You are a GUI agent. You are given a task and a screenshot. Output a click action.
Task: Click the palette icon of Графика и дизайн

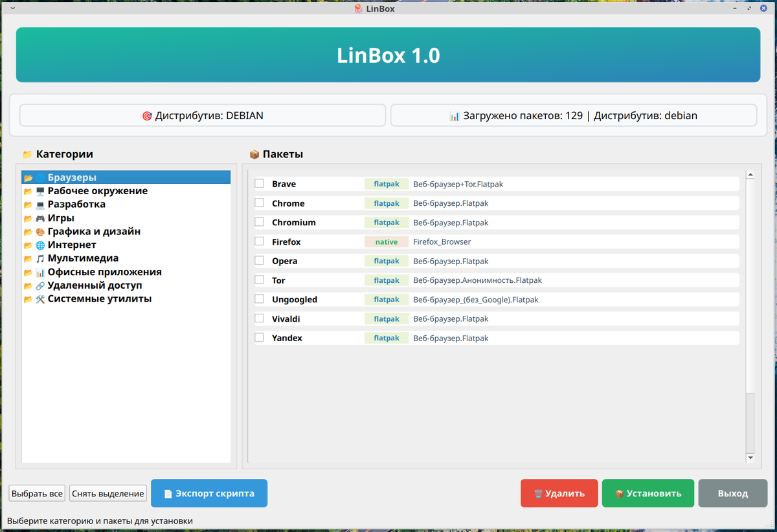tap(40, 232)
